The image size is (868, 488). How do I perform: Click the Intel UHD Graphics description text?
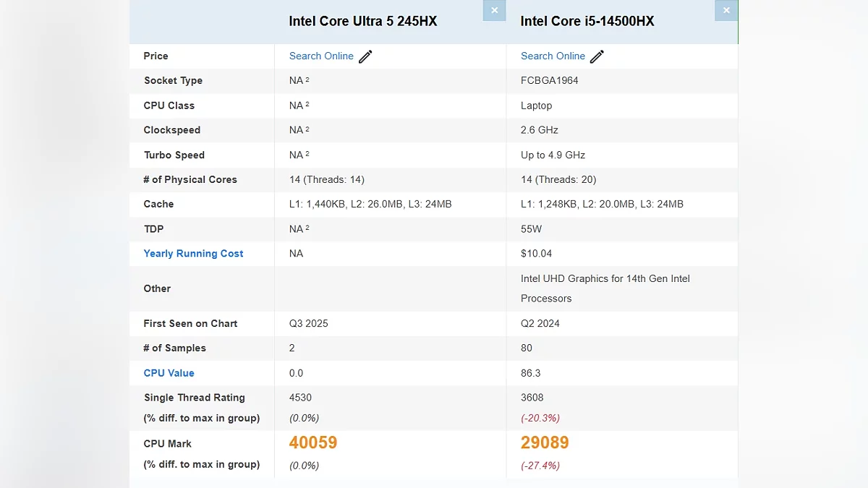pyautogui.click(x=605, y=288)
